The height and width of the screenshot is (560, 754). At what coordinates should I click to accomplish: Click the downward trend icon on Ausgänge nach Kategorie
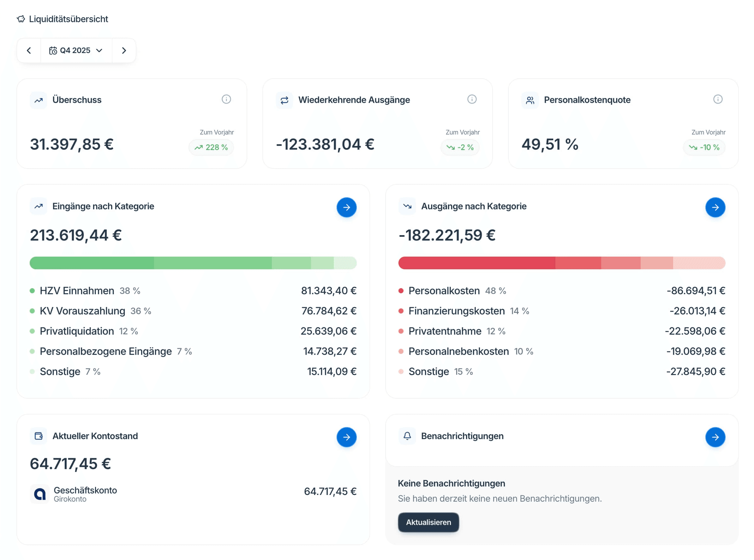[407, 206]
